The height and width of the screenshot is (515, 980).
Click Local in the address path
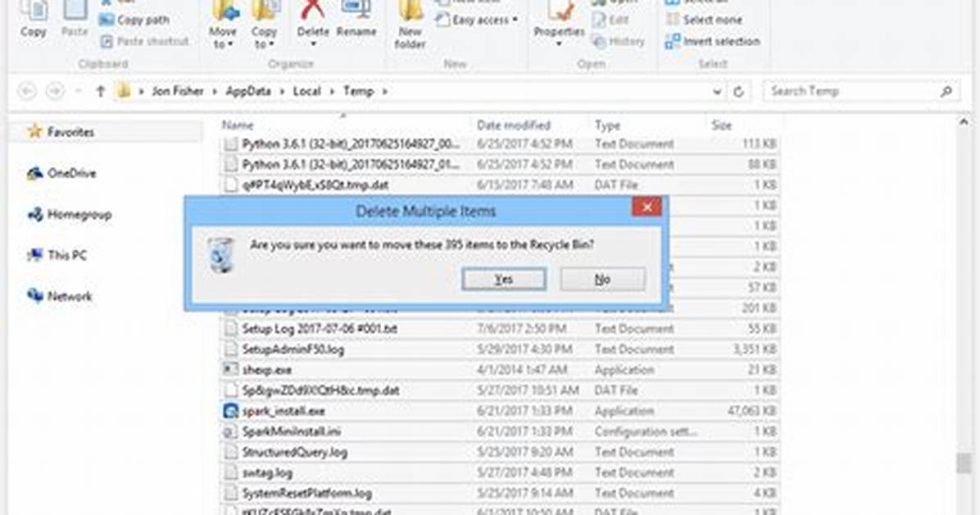307,91
